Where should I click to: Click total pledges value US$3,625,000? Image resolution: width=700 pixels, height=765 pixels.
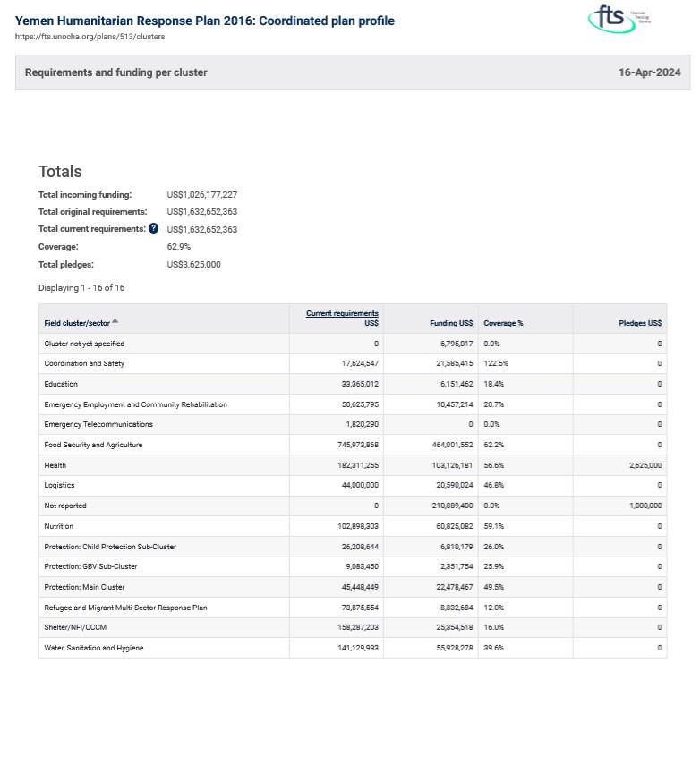pos(193,265)
